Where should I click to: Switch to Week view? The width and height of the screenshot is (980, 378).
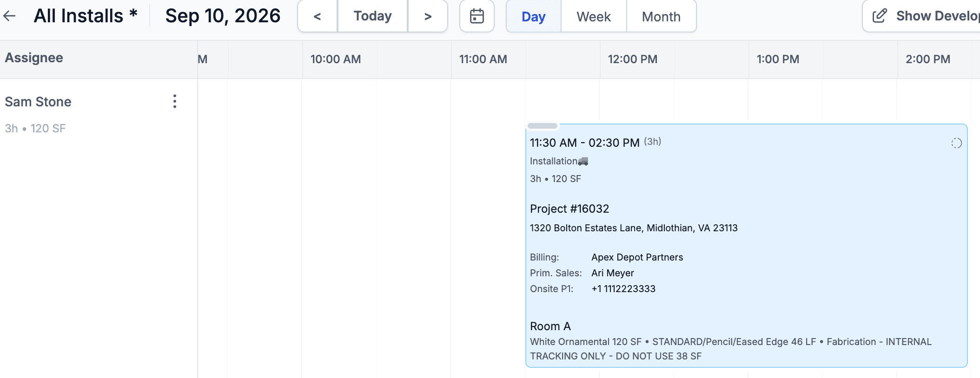coord(594,16)
